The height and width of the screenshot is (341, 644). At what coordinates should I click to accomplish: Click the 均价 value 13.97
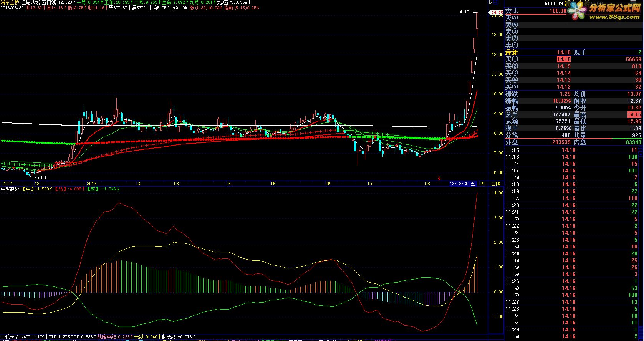(x=634, y=94)
